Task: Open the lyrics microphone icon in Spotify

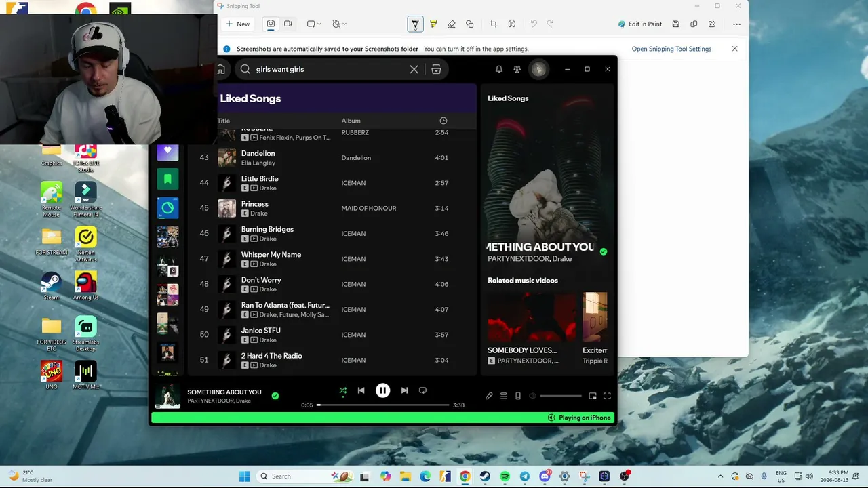Action: (489, 396)
